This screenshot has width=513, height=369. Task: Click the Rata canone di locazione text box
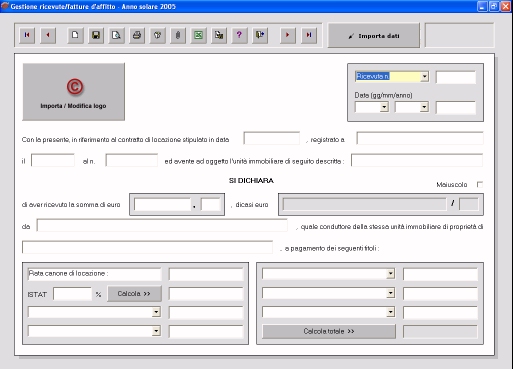click(94, 274)
